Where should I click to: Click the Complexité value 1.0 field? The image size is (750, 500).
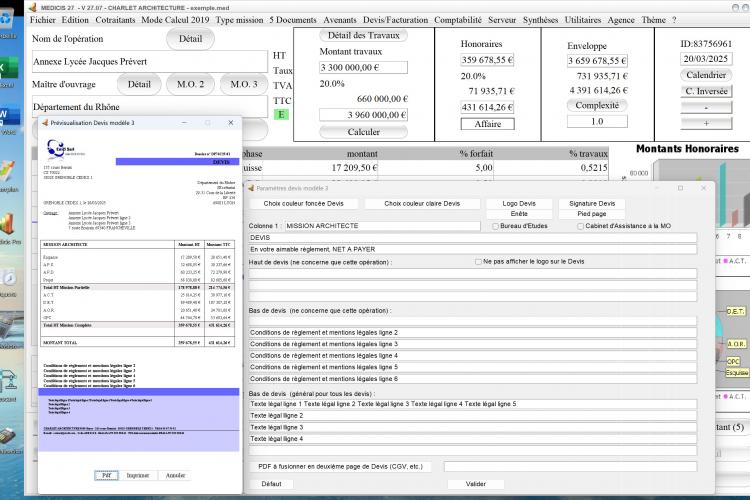597,122
